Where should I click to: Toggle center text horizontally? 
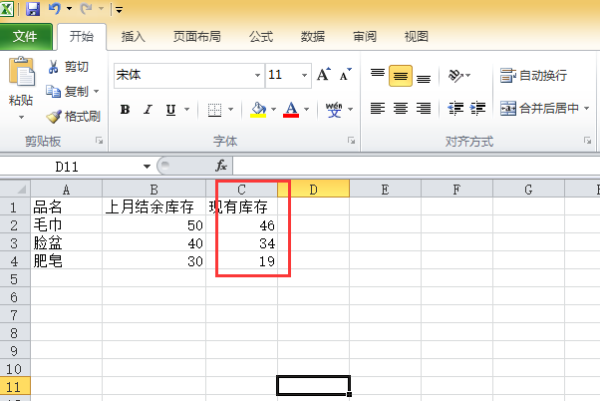[x=400, y=108]
